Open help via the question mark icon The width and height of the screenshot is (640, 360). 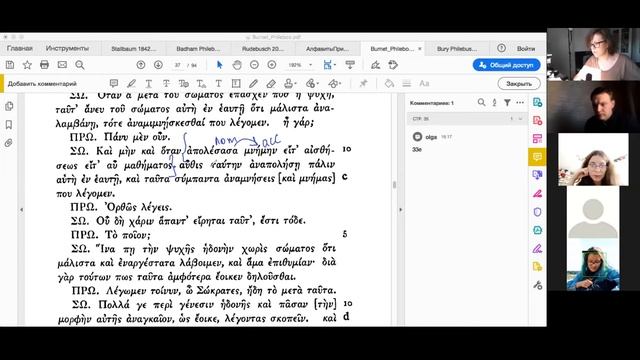click(x=501, y=48)
